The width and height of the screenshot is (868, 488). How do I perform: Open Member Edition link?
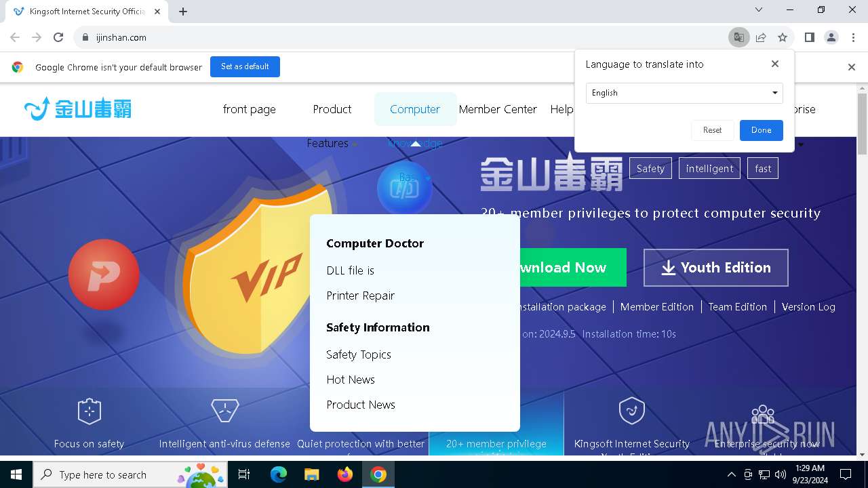656,307
